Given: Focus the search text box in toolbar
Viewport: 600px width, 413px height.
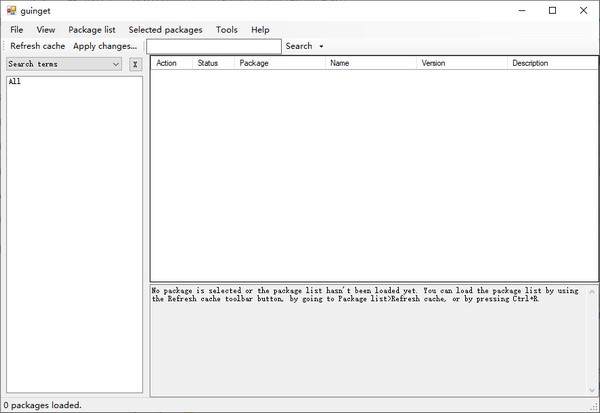Looking at the screenshot, I should pyautogui.click(x=213, y=46).
